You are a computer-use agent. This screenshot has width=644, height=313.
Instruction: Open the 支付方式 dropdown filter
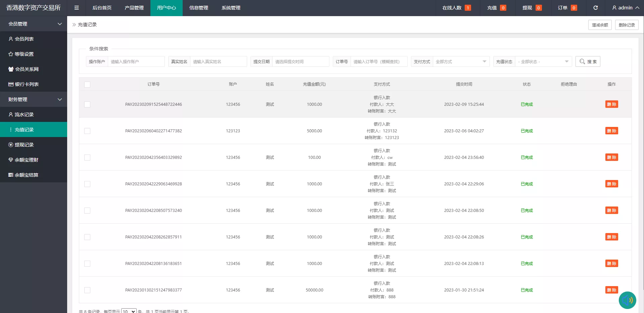tap(461, 62)
